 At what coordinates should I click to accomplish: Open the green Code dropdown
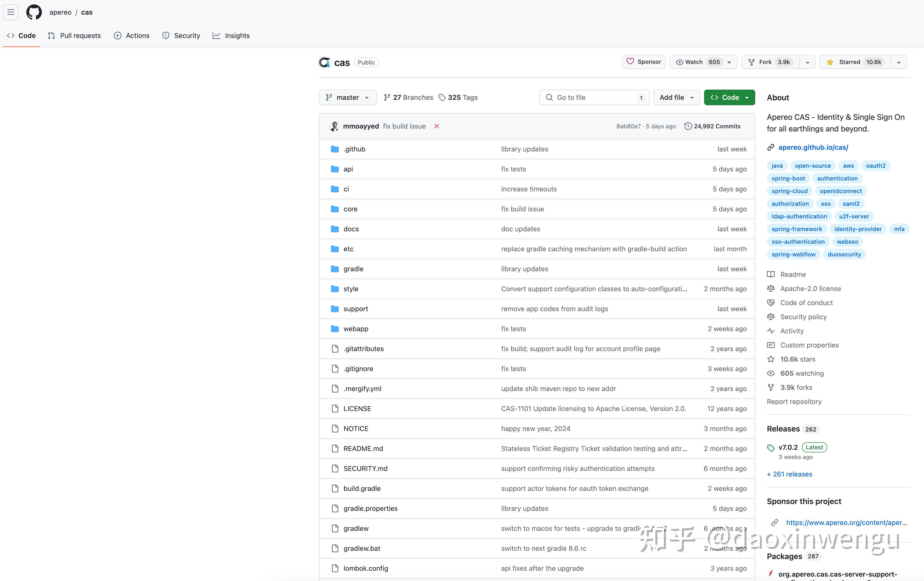click(x=729, y=97)
